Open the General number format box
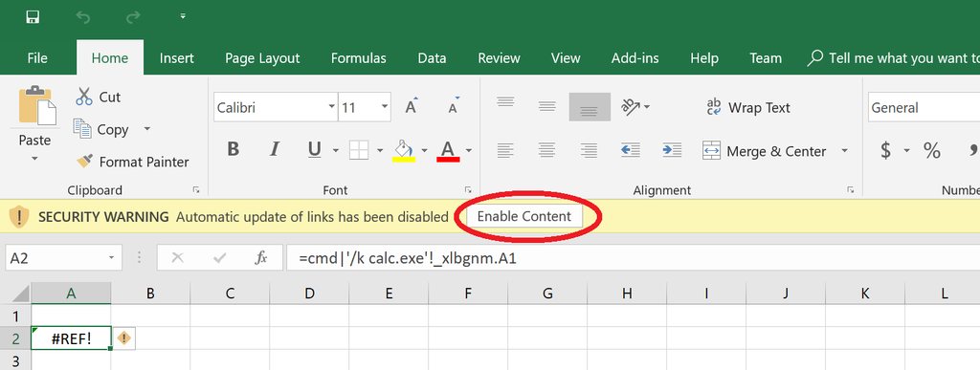 (x=924, y=108)
